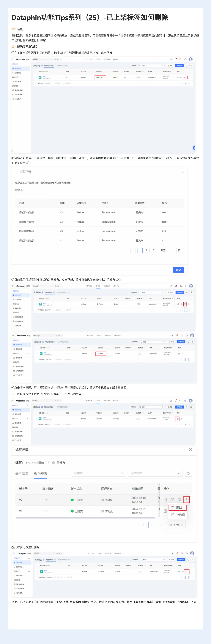Click 新增标签 button in step ⑤ screenshot
Viewport: 211px width, 644px height.
[x=181, y=560]
